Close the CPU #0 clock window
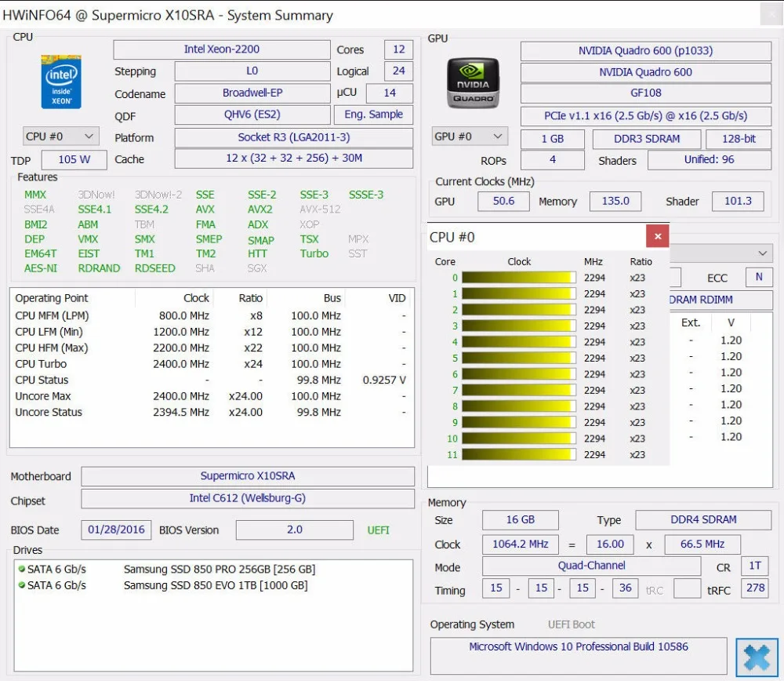This screenshot has width=784, height=681. pyautogui.click(x=658, y=236)
